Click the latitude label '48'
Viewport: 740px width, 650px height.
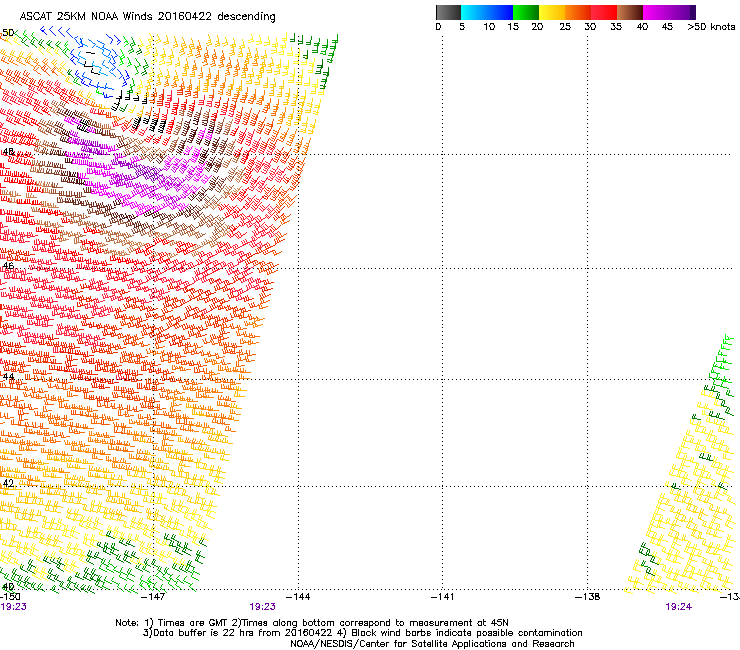[8, 152]
